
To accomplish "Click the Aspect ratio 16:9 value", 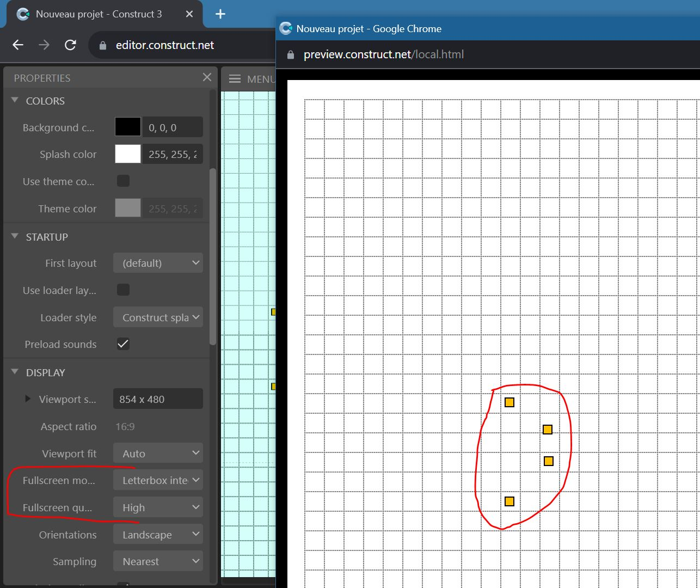I will point(125,426).
